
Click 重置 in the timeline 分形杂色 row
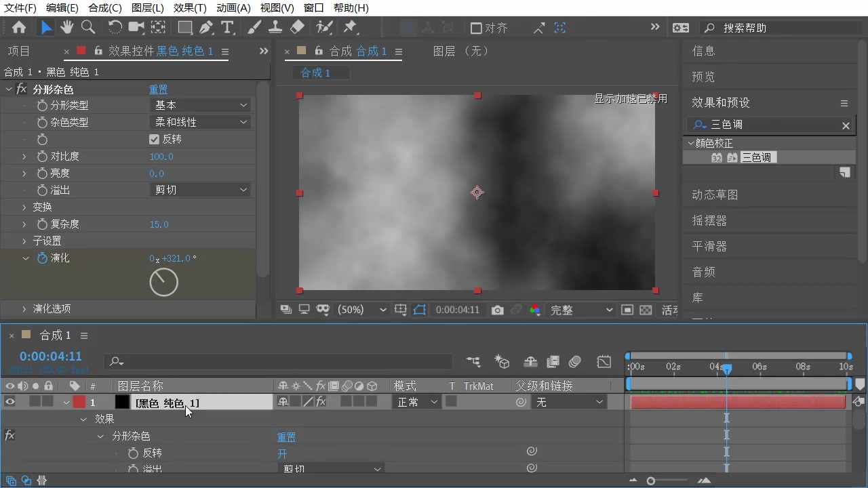(286, 437)
